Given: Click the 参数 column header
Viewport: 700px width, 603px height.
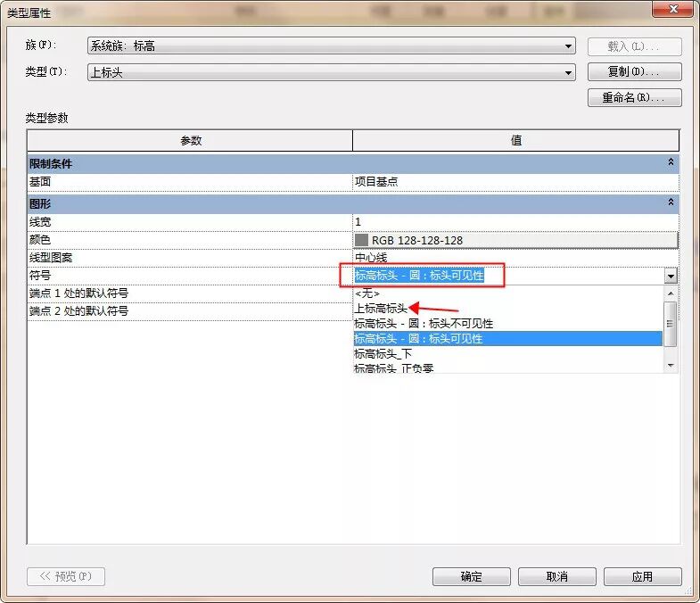Looking at the screenshot, I should (190, 141).
